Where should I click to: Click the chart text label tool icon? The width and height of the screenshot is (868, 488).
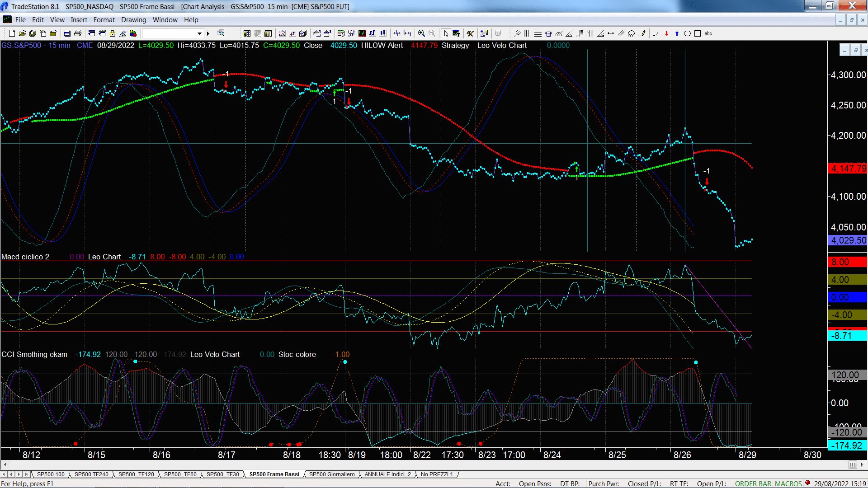click(456, 33)
